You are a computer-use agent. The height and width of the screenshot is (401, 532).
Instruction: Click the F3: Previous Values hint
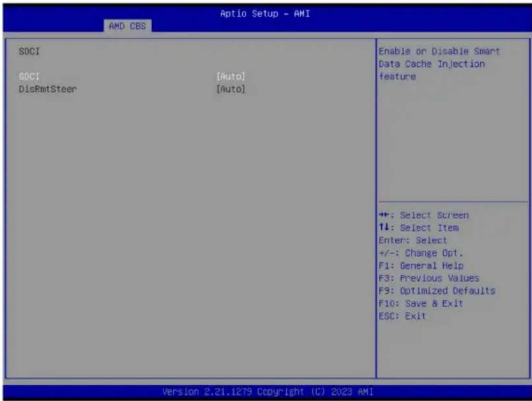click(429, 278)
